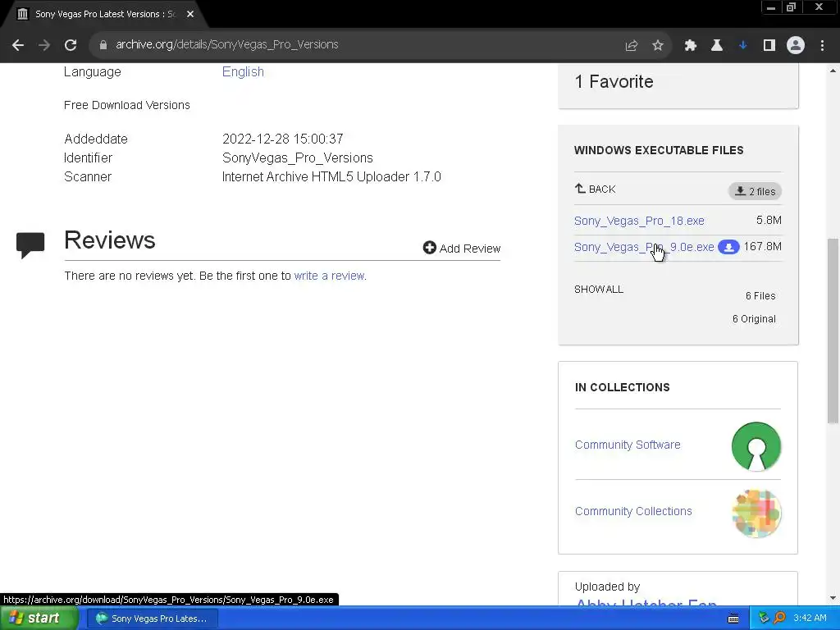Open the write a review link

pos(329,276)
